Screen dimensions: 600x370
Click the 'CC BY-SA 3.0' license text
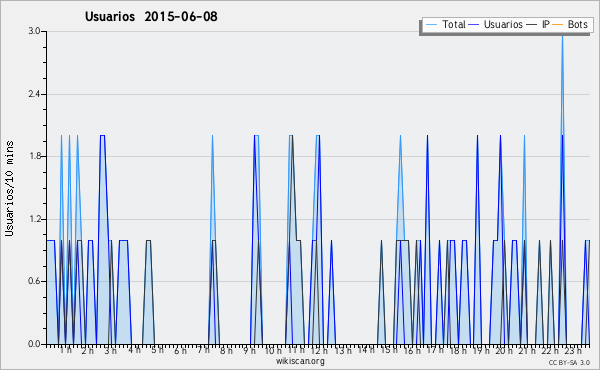(x=569, y=362)
